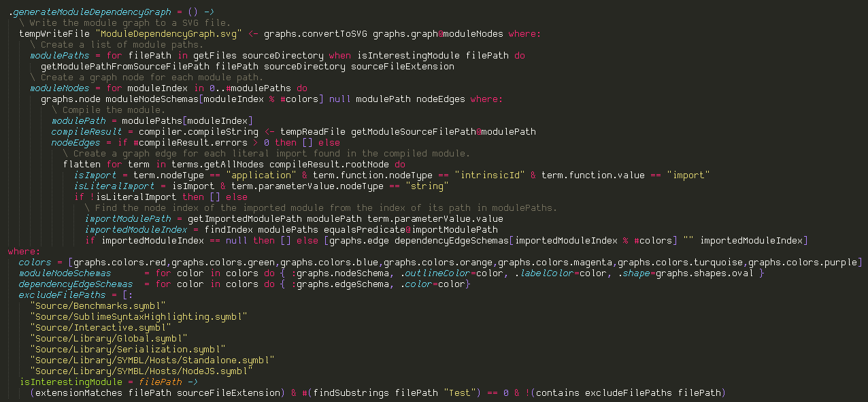This screenshot has width=868, height=402.
Task: Click graphs.colors.blue
Action: [329, 262]
